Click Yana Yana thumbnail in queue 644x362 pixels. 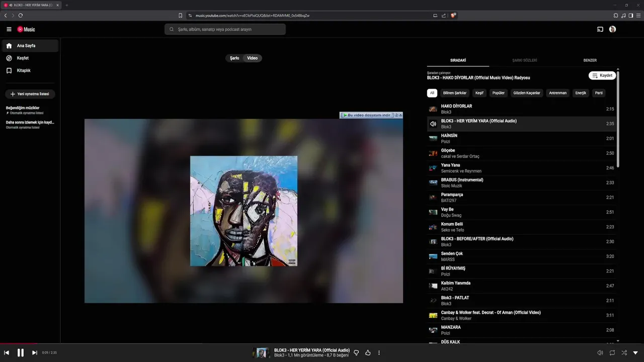433,168
